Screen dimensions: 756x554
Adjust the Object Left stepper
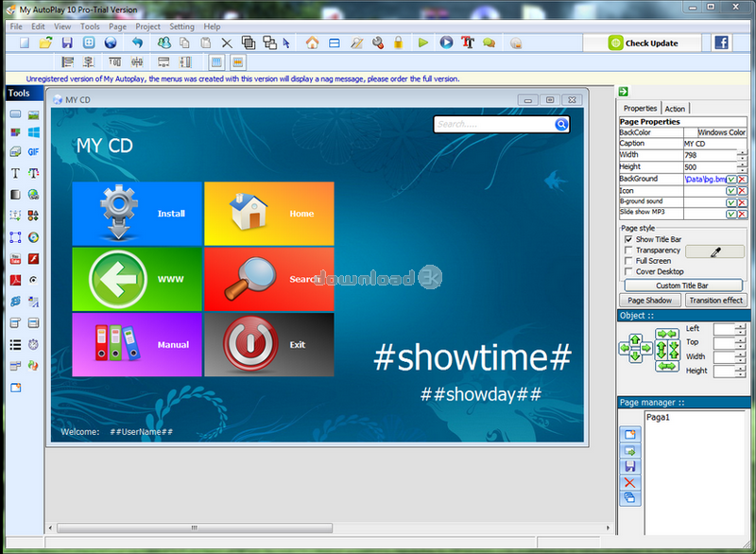tap(741, 329)
